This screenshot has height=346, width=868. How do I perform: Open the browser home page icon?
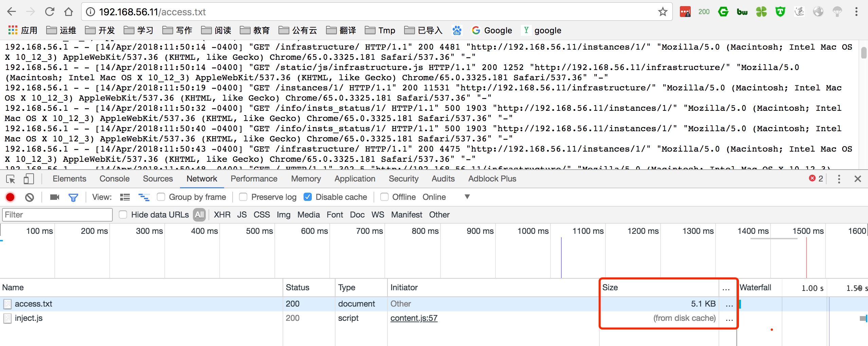tap(69, 12)
